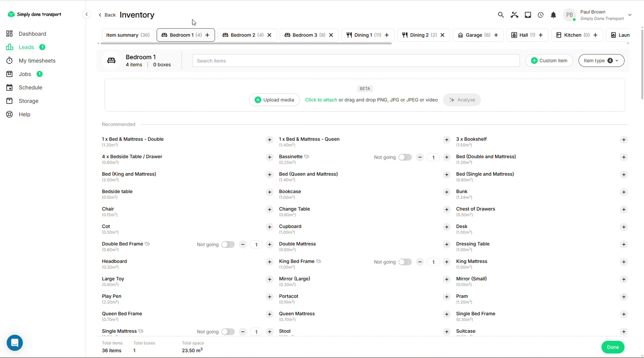Add 3 x Bookshelf with plus icon
Image resolution: width=644 pixels, height=358 pixels.
pos(624,140)
